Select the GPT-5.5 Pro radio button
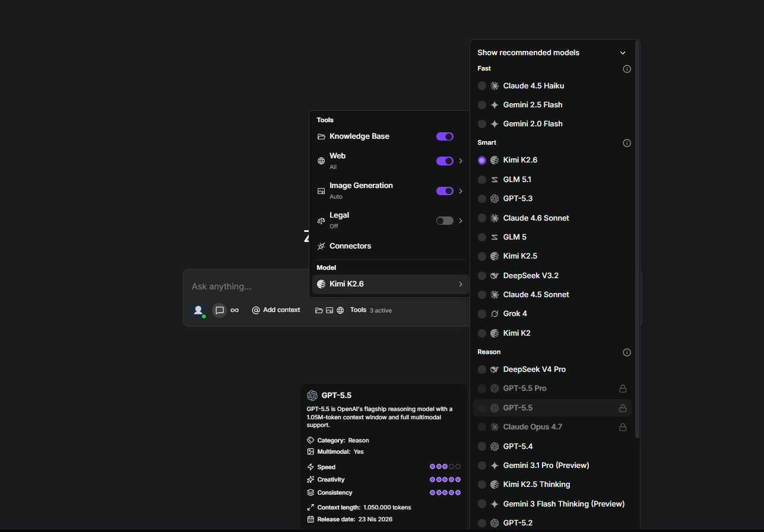The image size is (764, 532). tap(482, 388)
